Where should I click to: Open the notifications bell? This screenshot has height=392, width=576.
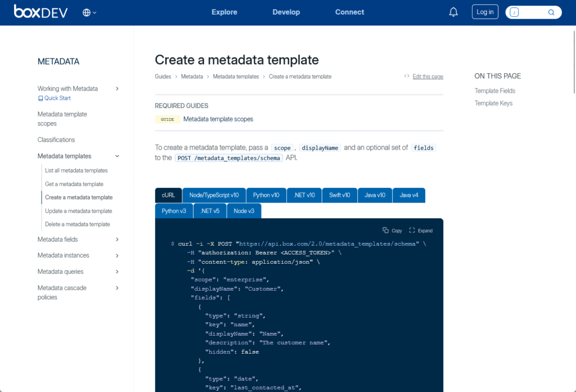pos(453,12)
